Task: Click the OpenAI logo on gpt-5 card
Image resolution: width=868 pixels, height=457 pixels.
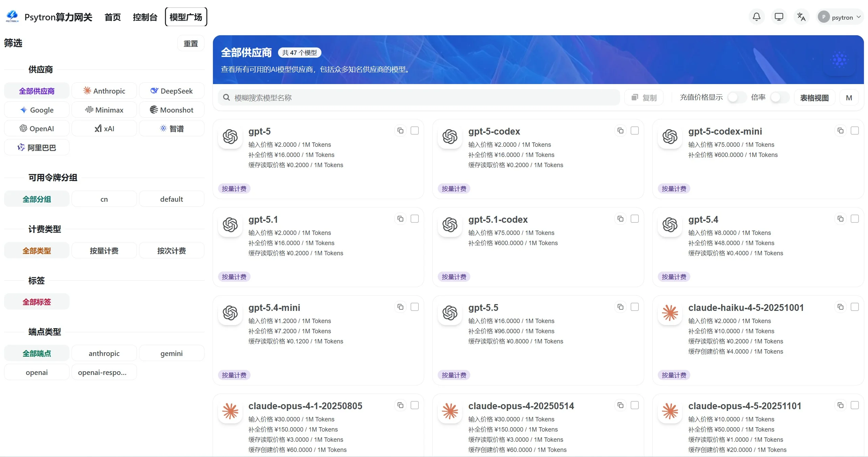Action: coord(230,137)
